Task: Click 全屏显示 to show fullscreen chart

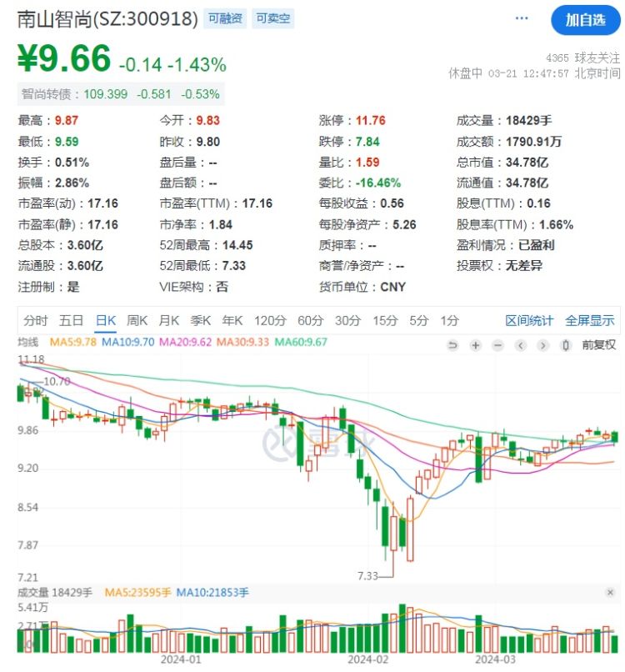Action: [589, 320]
